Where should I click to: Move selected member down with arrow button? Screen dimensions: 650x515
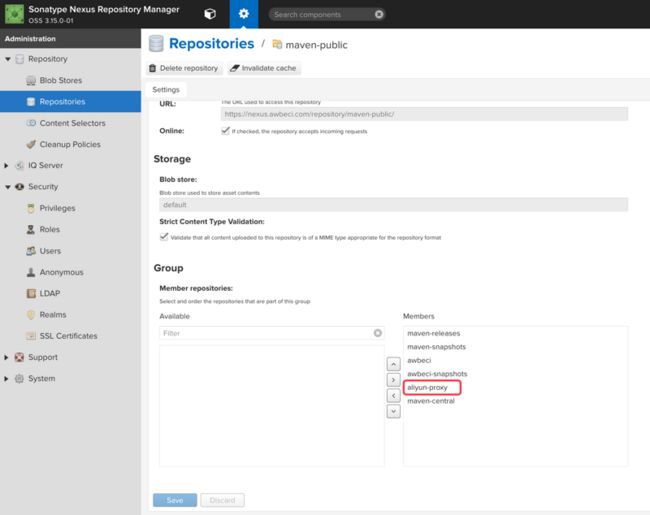(393, 411)
